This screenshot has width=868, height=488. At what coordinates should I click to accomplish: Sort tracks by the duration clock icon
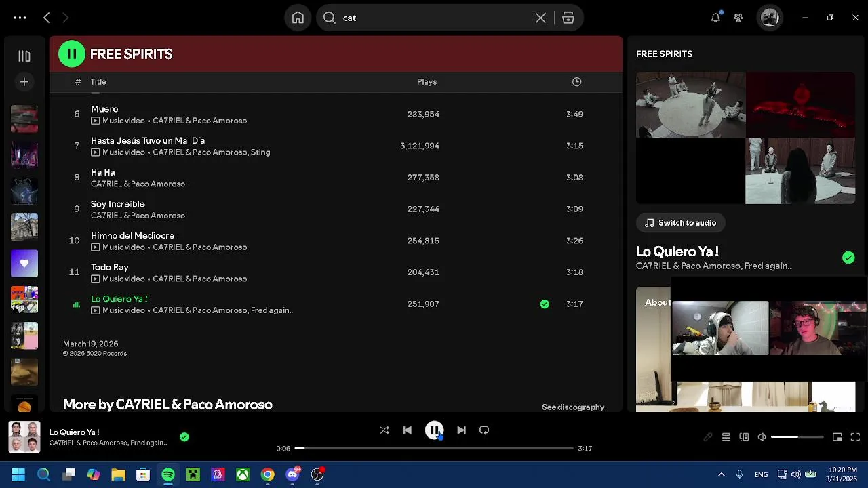click(x=576, y=81)
